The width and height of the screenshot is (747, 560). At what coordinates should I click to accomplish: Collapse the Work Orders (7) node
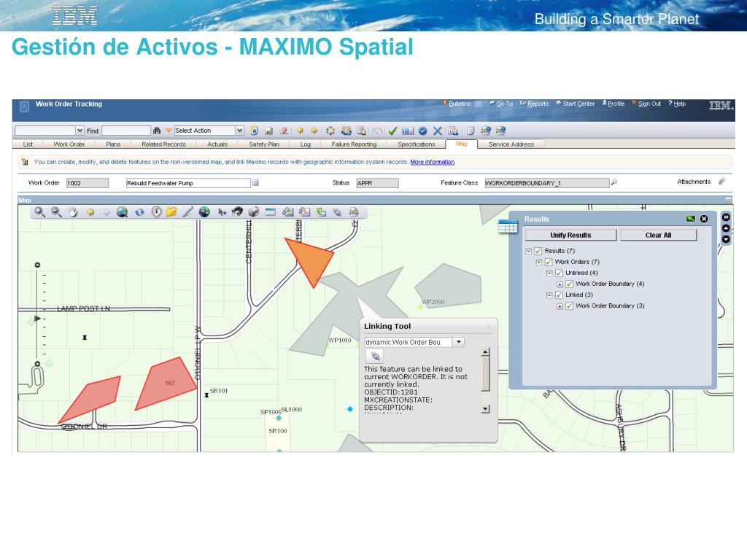539,262
